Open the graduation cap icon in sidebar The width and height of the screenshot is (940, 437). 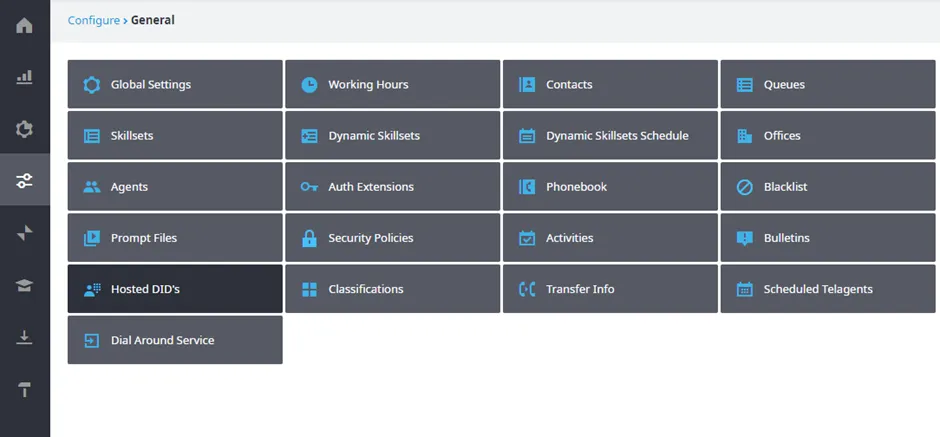25,285
